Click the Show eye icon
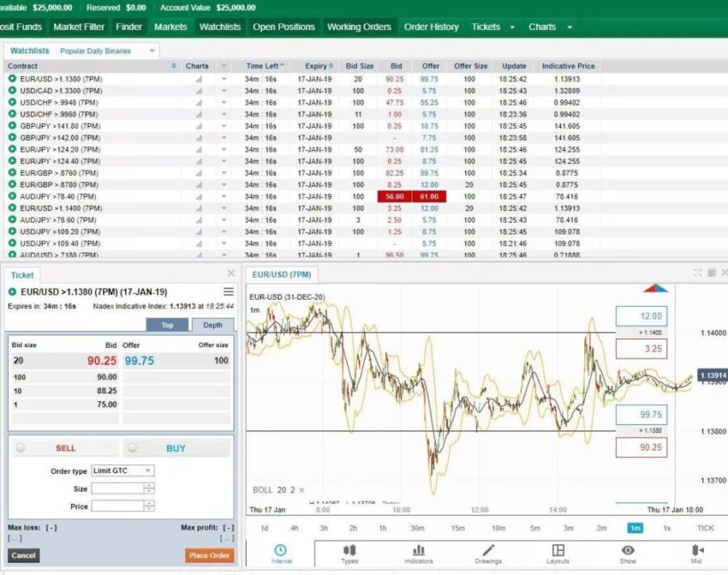 coord(627,551)
